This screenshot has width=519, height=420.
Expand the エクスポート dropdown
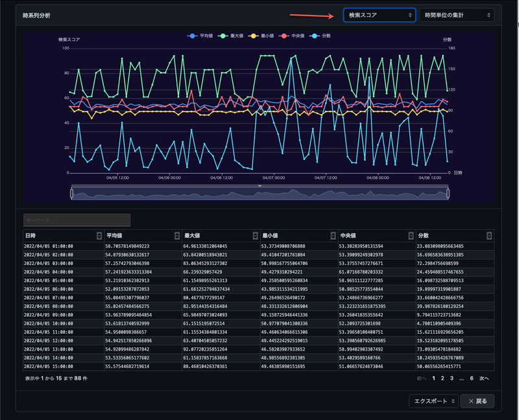click(434, 401)
